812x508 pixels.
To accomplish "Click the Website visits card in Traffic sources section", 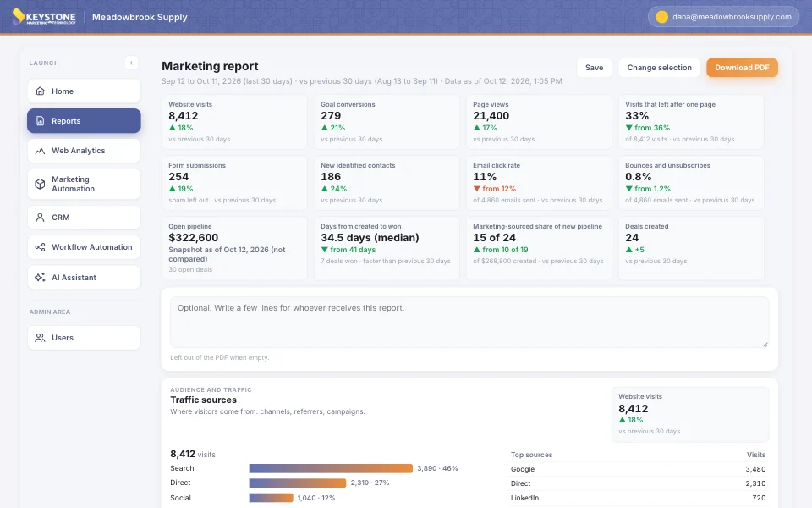I will click(690, 414).
